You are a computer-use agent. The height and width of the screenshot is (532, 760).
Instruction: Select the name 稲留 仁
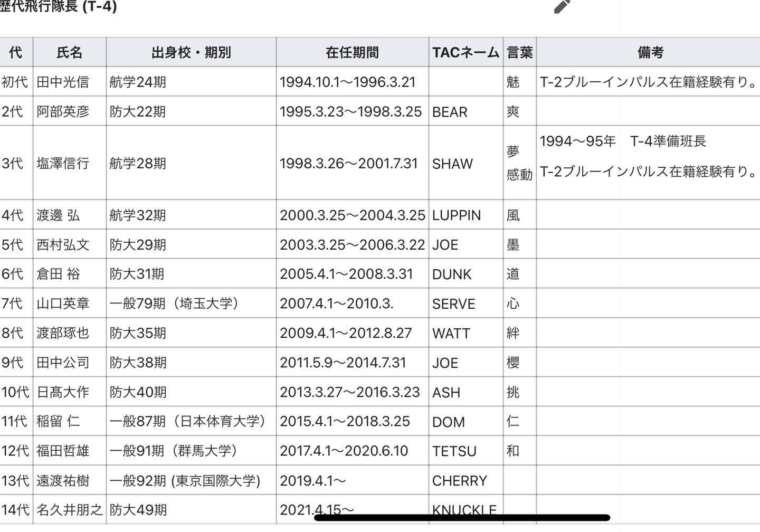click(58, 421)
